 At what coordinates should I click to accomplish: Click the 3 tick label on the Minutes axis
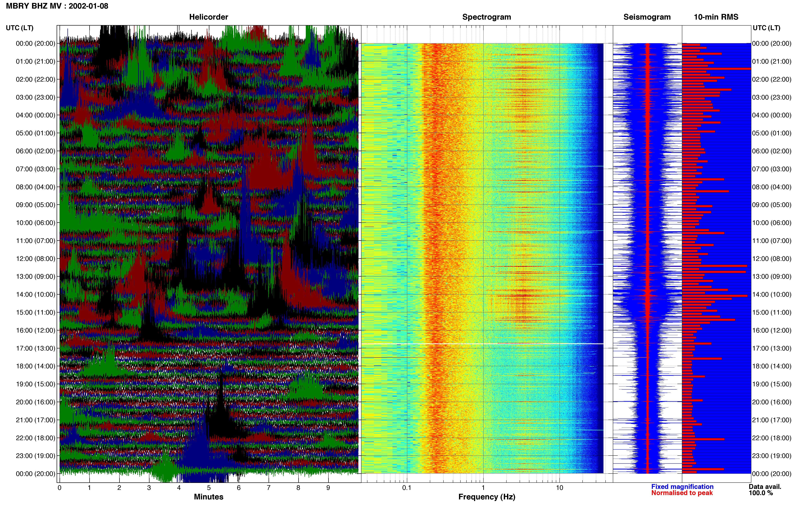pos(149,487)
